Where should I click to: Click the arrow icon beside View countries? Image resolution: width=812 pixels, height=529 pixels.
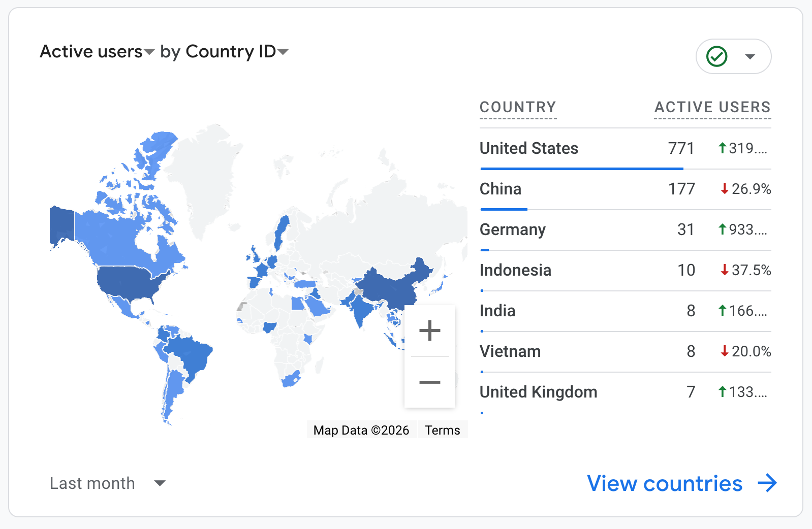pyautogui.click(x=767, y=483)
